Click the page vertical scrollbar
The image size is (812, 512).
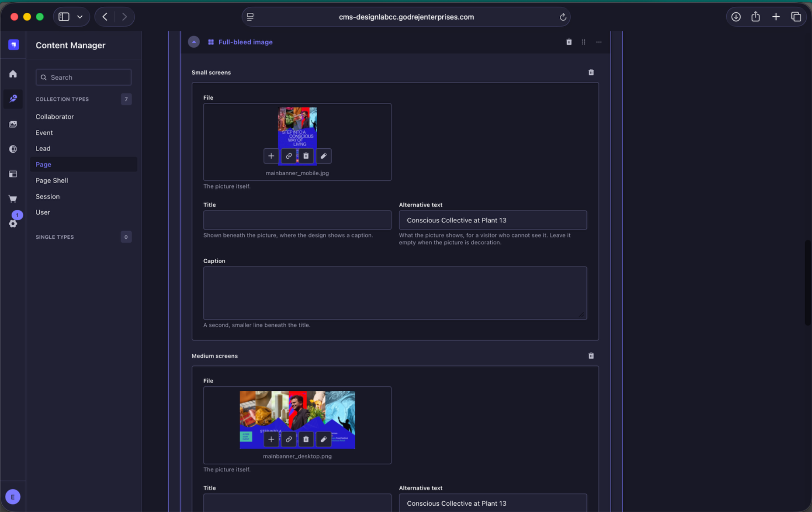(808, 282)
